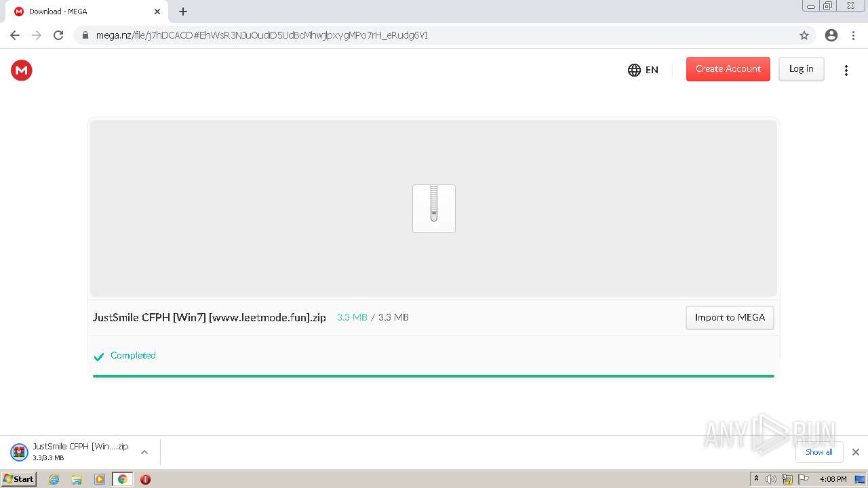Open the language selector globe EN
The image size is (868, 488).
click(643, 70)
